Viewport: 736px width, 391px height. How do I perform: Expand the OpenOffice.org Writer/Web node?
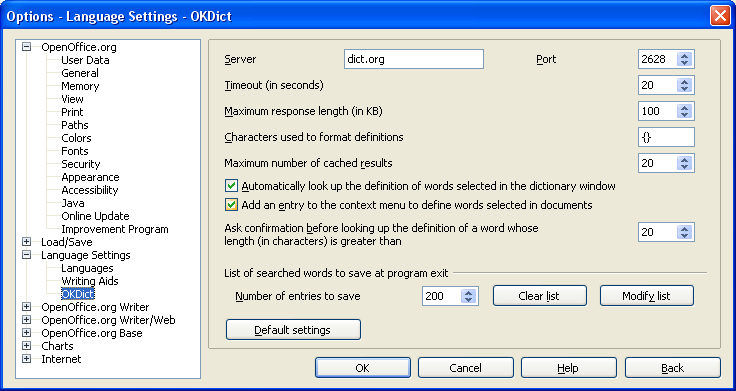(26, 320)
